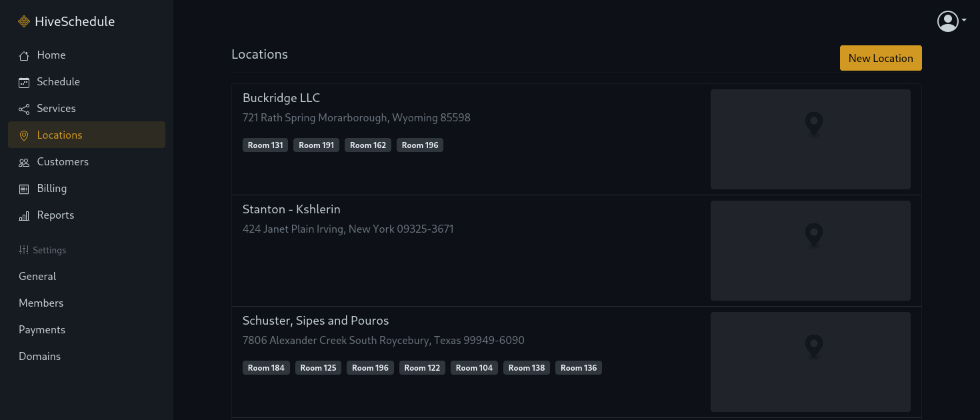Go to Members settings

click(x=41, y=303)
